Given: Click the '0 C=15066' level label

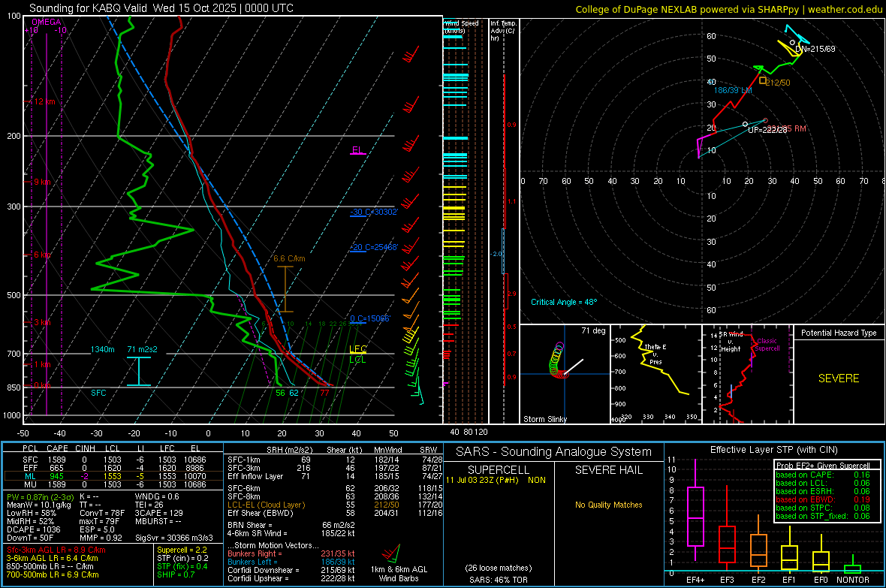Looking at the screenshot, I should (370, 319).
